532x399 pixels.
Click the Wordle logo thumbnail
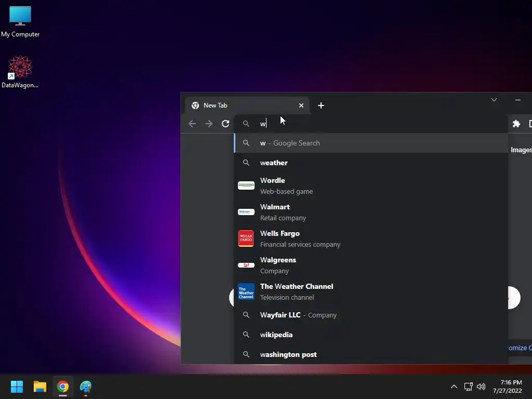click(x=246, y=185)
